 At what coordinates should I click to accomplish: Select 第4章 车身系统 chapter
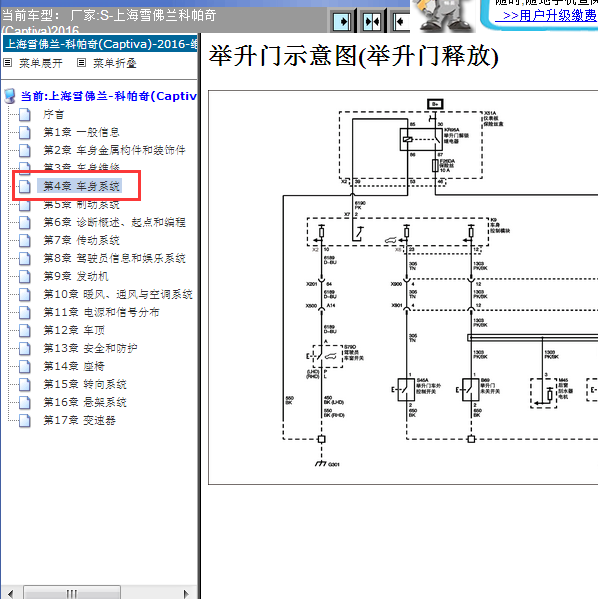(81, 186)
